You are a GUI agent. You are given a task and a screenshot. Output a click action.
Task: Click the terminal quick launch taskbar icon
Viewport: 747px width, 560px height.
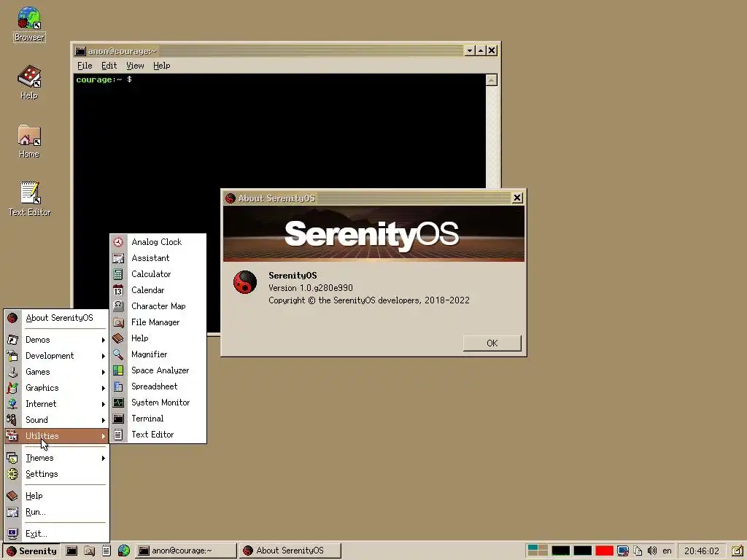click(71, 551)
